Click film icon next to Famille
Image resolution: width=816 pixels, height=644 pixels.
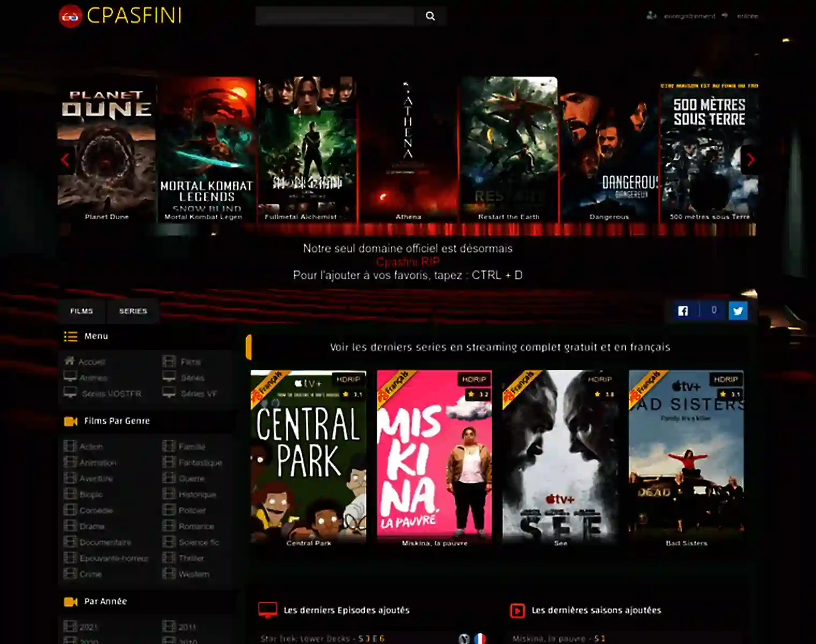(169, 446)
